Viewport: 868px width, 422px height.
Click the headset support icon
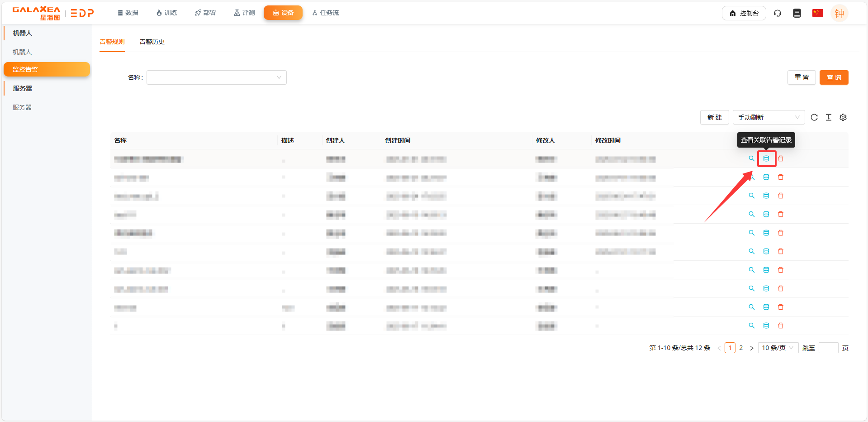778,13
